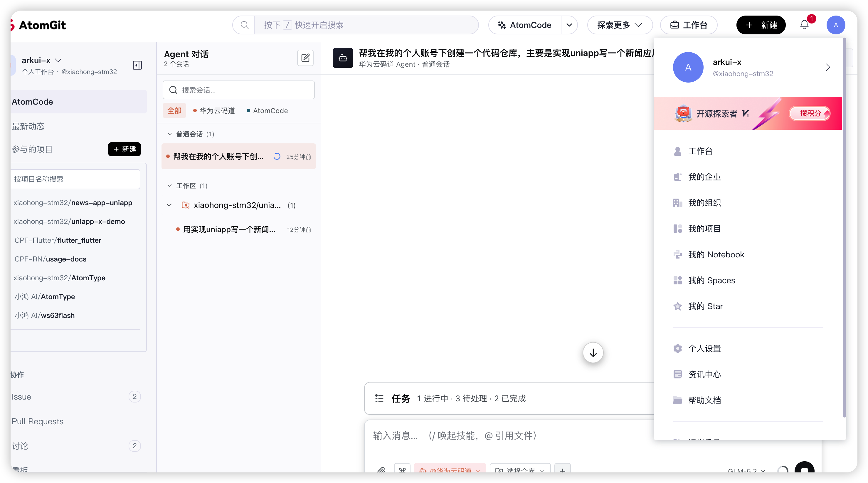
Task: Open the notification bell
Action: pyautogui.click(x=804, y=25)
